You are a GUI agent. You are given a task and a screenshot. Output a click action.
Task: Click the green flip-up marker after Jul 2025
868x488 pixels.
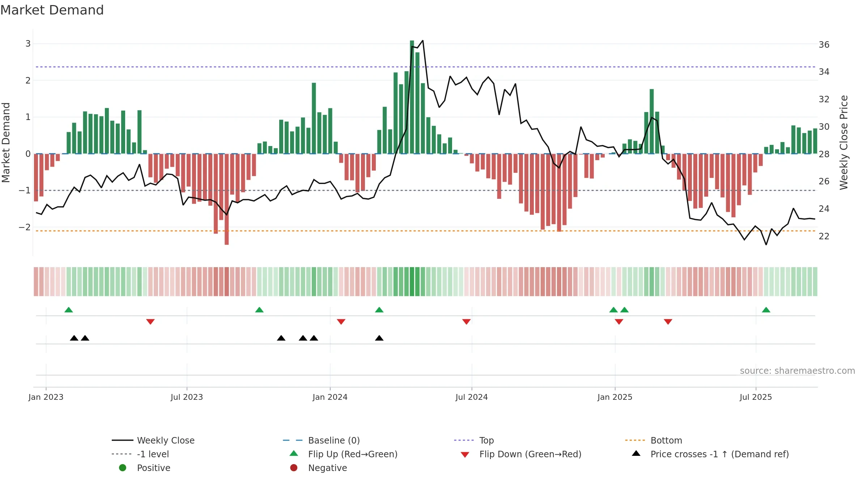[x=766, y=310]
